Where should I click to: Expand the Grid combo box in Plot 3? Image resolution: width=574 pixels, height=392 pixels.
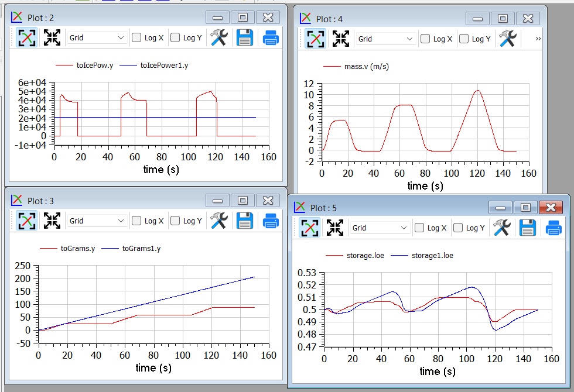97,221
